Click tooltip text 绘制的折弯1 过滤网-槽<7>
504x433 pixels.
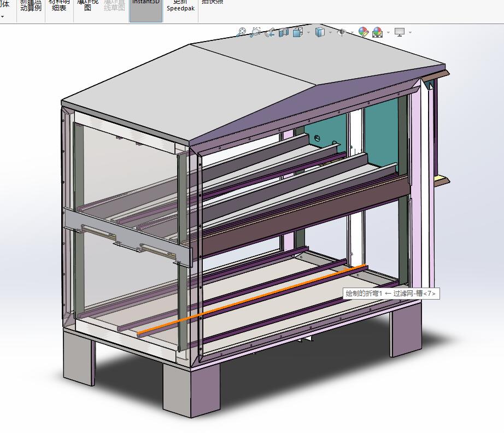point(391,293)
